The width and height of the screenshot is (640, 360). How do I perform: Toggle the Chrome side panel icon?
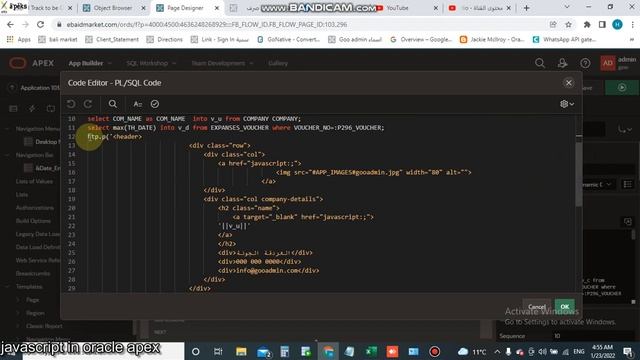coord(602,24)
